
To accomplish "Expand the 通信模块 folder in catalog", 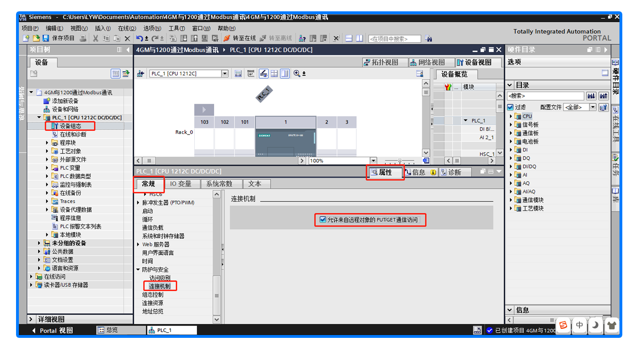I will tap(511, 200).
